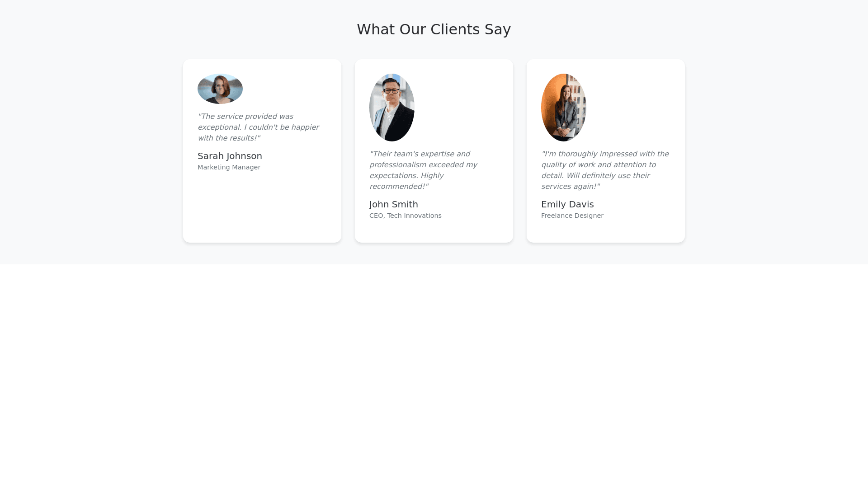Click John Smith's profile photo
The width and height of the screenshot is (868, 488).
392,108
